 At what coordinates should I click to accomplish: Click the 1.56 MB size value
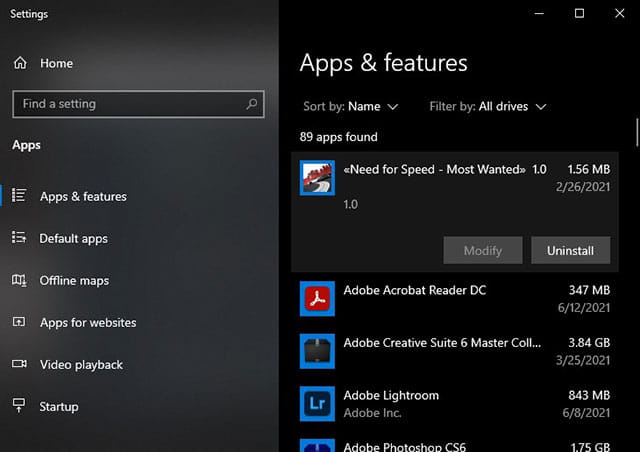tap(589, 169)
